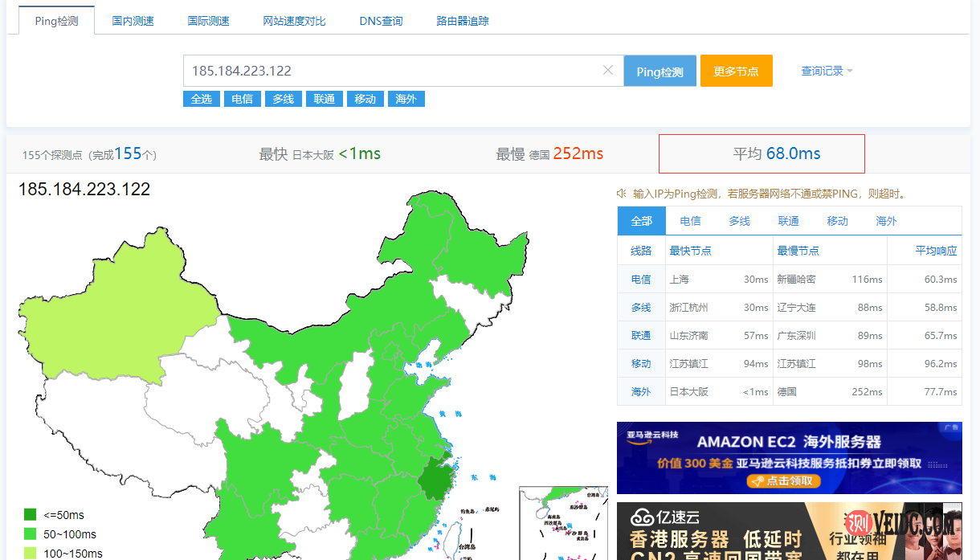Toggle the 海外 node filter
Viewport: 980px width, 560px height.
[406, 99]
